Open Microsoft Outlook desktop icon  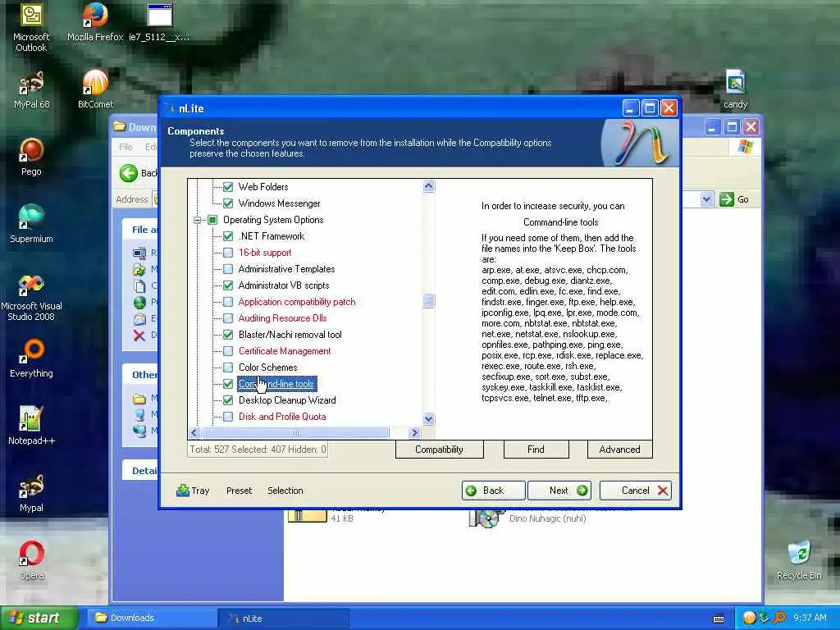pyautogui.click(x=31, y=27)
